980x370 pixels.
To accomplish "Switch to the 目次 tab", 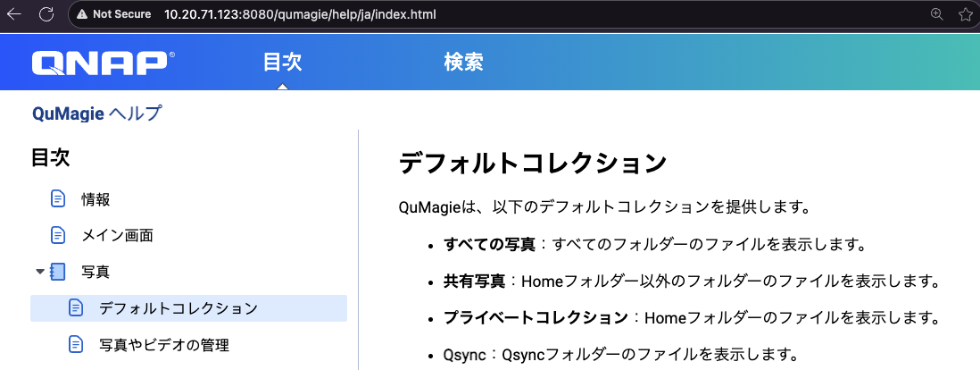I will (x=282, y=63).
